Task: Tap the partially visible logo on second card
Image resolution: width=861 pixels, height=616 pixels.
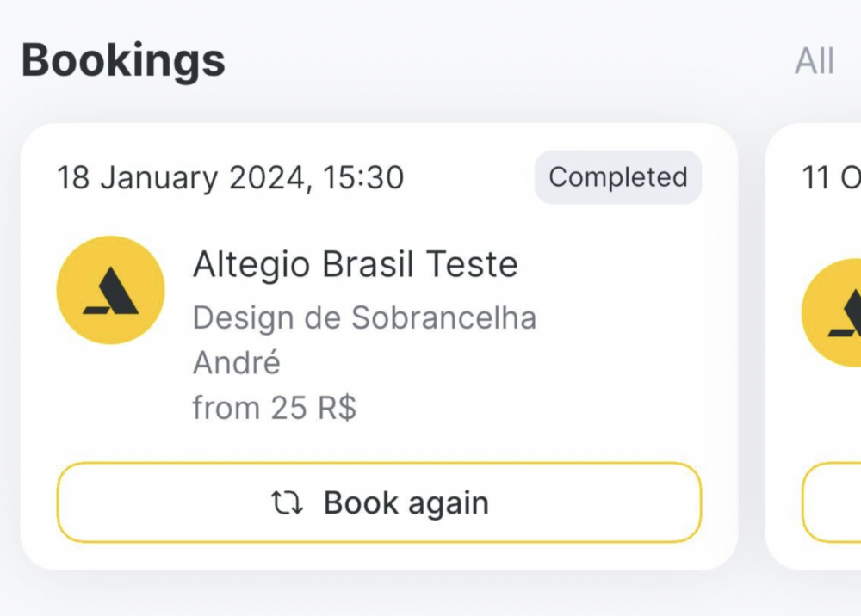Action: tap(832, 312)
